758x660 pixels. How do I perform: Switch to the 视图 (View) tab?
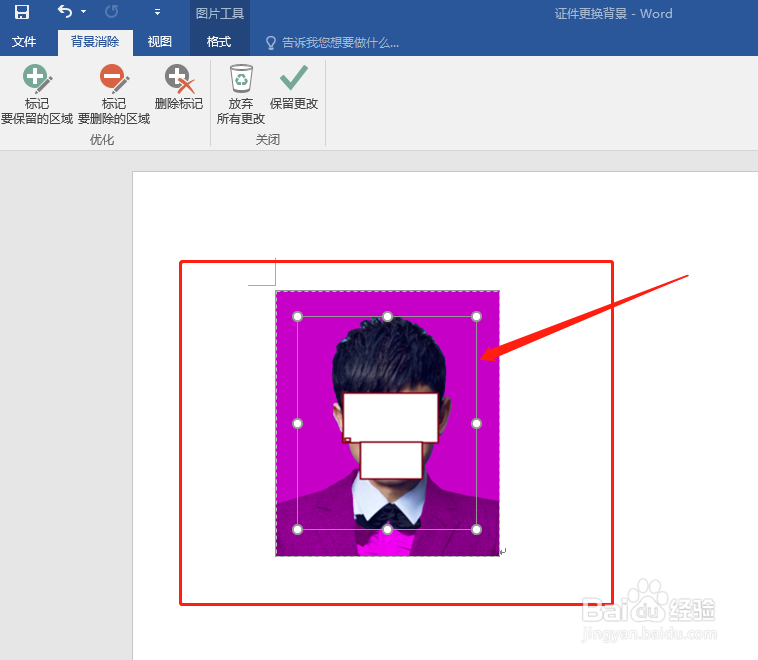160,42
